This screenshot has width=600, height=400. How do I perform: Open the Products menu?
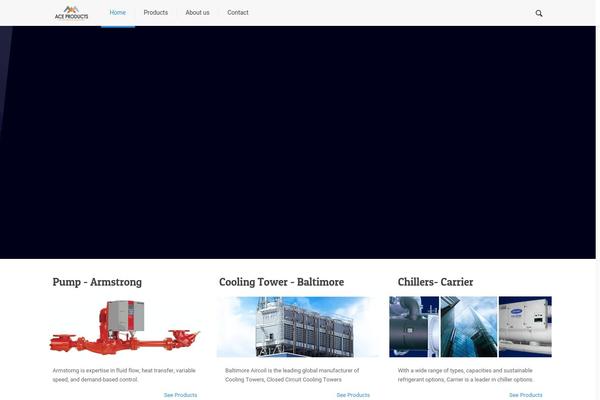[156, 13]
